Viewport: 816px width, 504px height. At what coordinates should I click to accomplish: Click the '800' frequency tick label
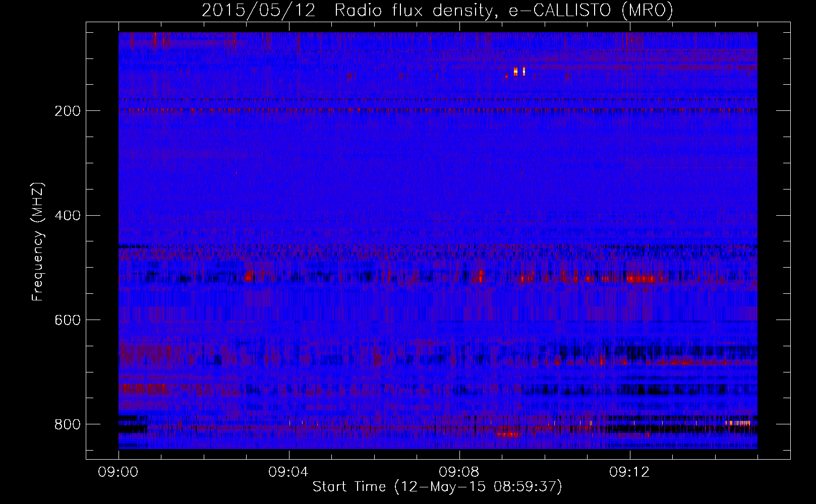tap(68, 424)
